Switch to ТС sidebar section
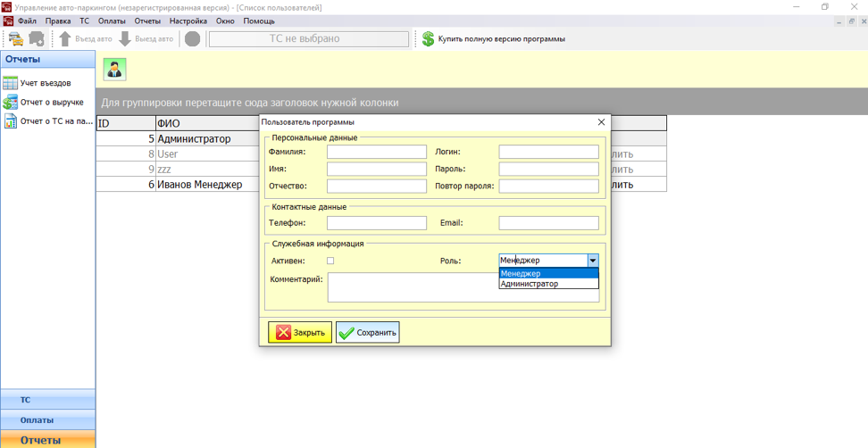 point(47,399)
